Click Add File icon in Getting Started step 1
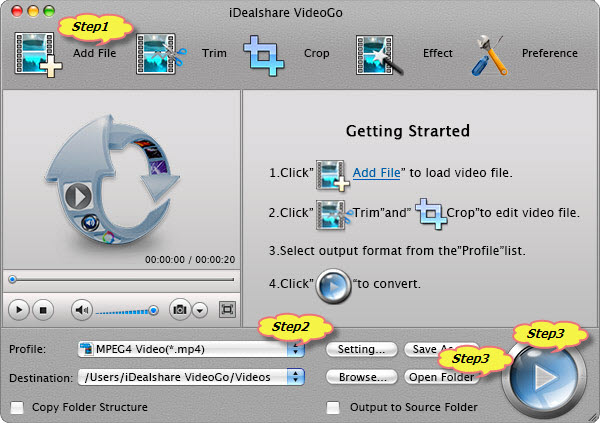Screen dimensions: 600x423 332,175
